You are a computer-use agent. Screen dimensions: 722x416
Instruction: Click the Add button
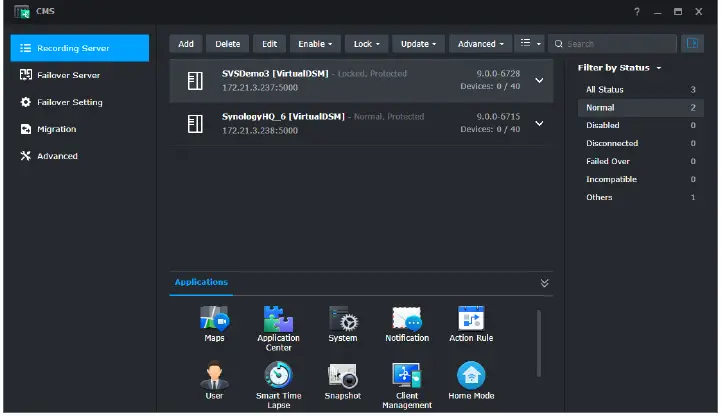(186, 44)
